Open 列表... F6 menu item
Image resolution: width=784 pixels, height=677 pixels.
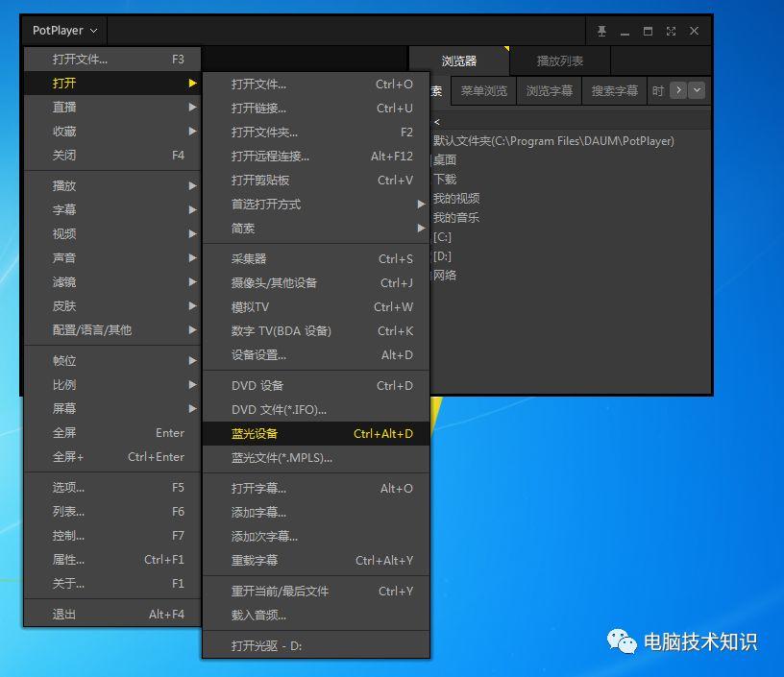point(112,512)
